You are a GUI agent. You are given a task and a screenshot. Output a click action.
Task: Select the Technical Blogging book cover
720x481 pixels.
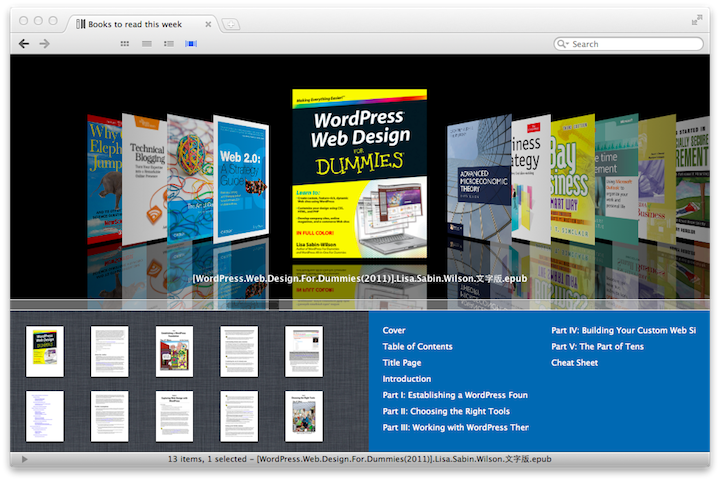(144, 180)
